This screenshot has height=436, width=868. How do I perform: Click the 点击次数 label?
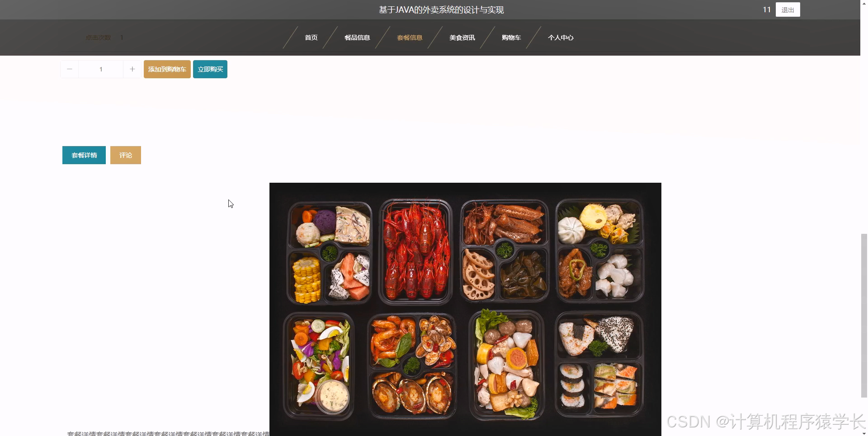[98, 38]
